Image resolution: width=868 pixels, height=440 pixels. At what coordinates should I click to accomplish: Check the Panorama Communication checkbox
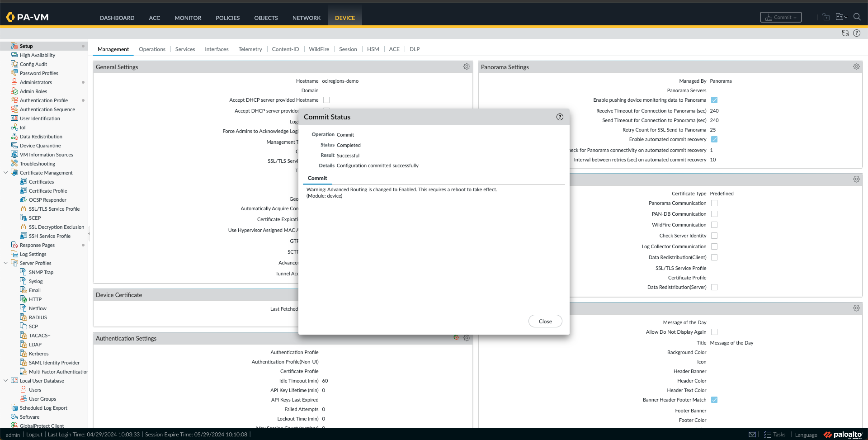click(x=714, y=203)
